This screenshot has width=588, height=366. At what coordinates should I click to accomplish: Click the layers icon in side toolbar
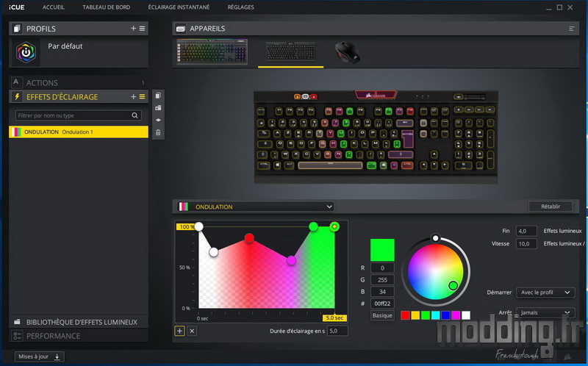pyautogui.click(x=158, y=120)
